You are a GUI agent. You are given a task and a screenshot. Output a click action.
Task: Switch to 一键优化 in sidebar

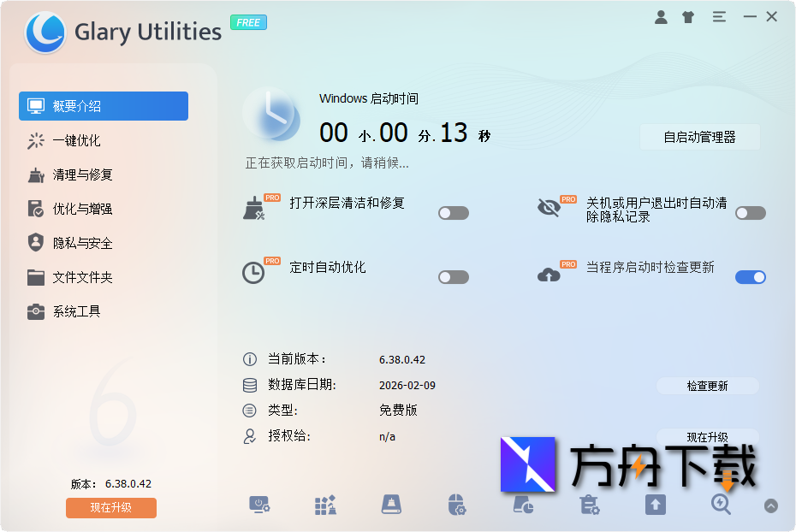103,140
